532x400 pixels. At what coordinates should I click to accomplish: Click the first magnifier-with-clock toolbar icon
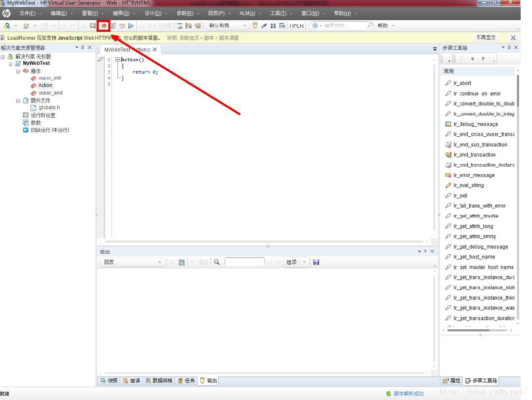pyautogui.click(x=189, y=26)
